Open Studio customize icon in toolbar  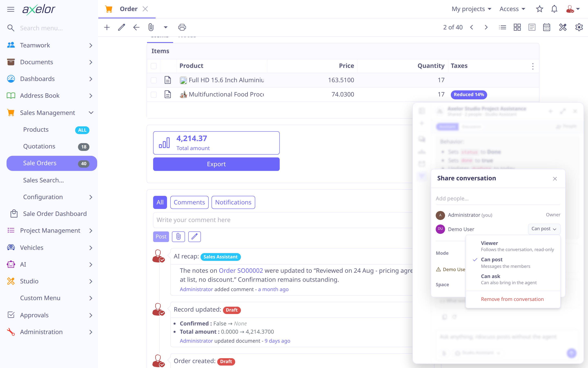pos(563,27)
